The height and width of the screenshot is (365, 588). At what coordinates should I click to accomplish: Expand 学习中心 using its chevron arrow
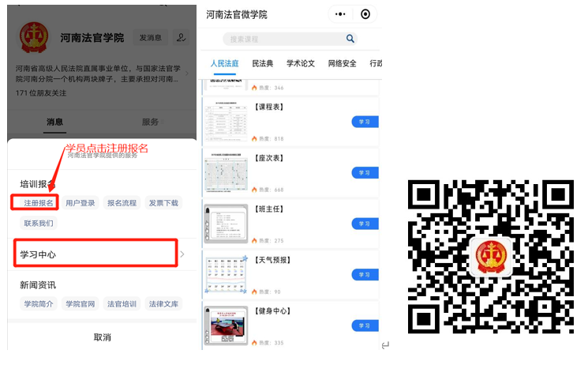[x=182, y=254]
